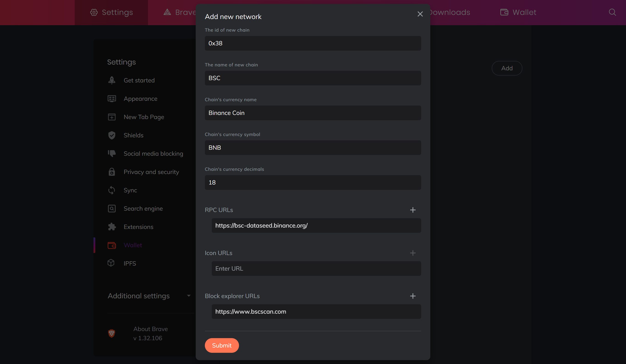
Task: Open New Tab Page settings
Action: click(x=144, y=117)
